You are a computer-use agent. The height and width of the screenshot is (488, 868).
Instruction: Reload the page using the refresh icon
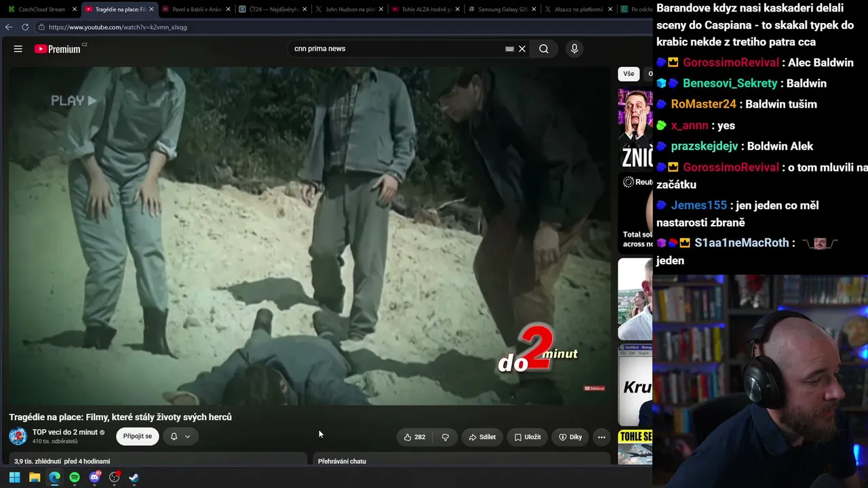click(25, 27)
